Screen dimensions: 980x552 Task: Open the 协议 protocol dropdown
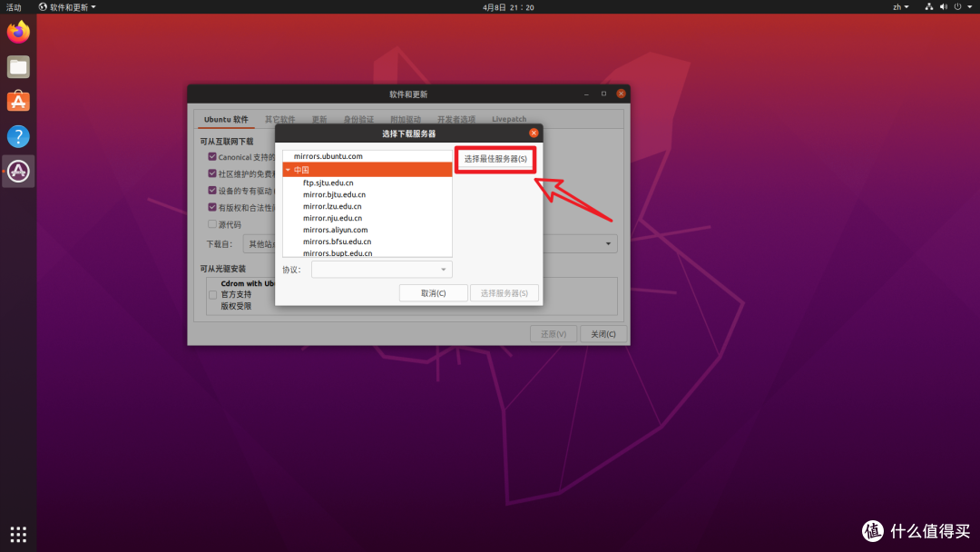[x=381, y=269]
